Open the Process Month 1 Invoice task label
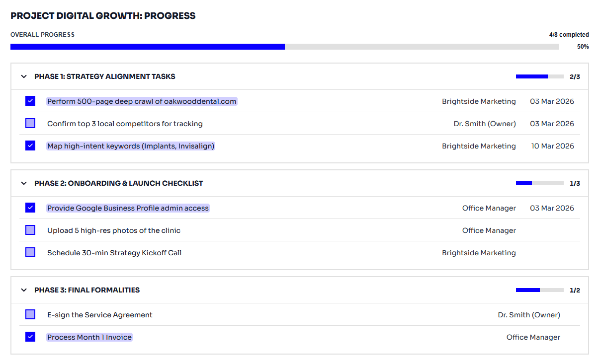Screen dimensions: 600x364 [x=89, y=337]
